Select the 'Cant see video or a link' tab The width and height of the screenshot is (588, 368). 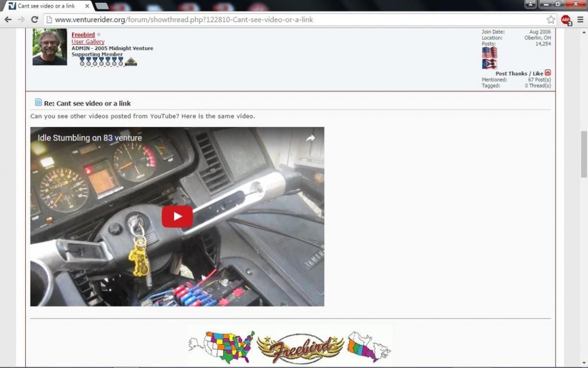pos(46,6)
